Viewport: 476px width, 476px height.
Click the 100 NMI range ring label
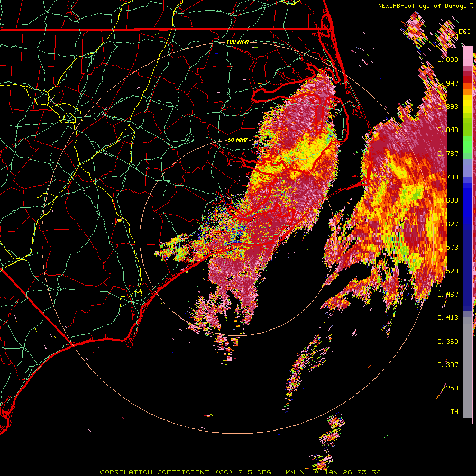point(237,42)
